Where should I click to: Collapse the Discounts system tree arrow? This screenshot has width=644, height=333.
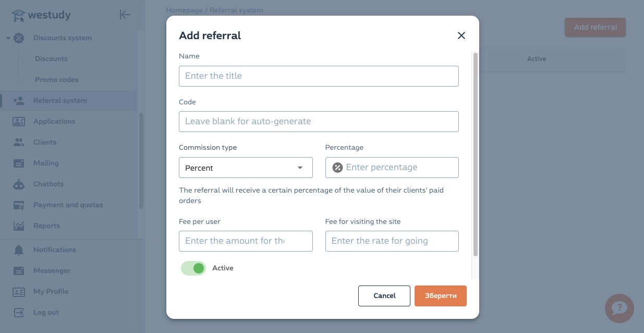tap(8, 38)
